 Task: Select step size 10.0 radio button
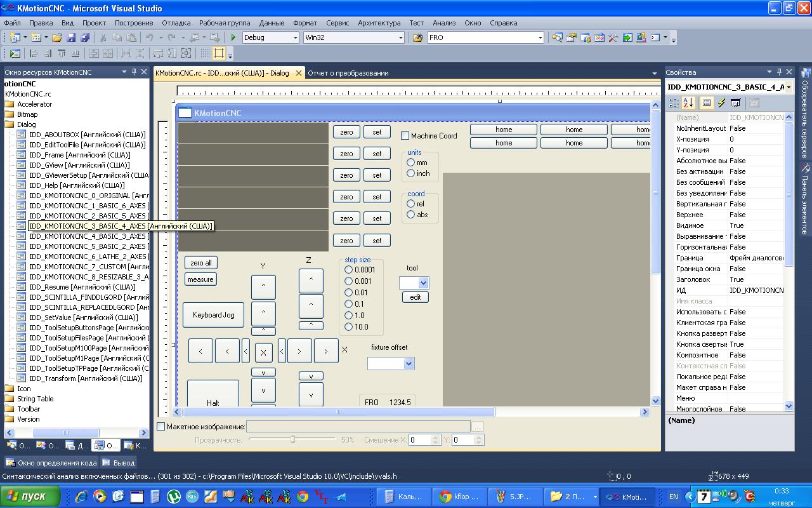348,327
